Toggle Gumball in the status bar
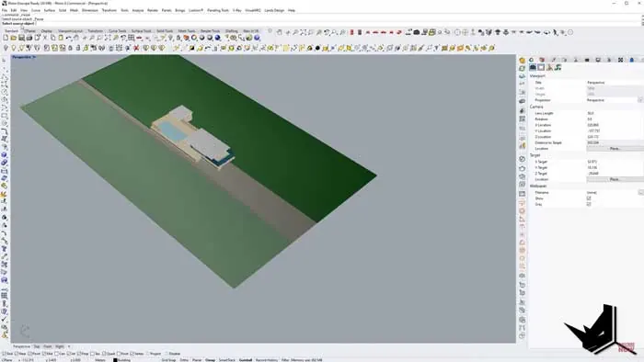Image resolution: width=644 pixels, height=362 pixels. click(246, 360)
